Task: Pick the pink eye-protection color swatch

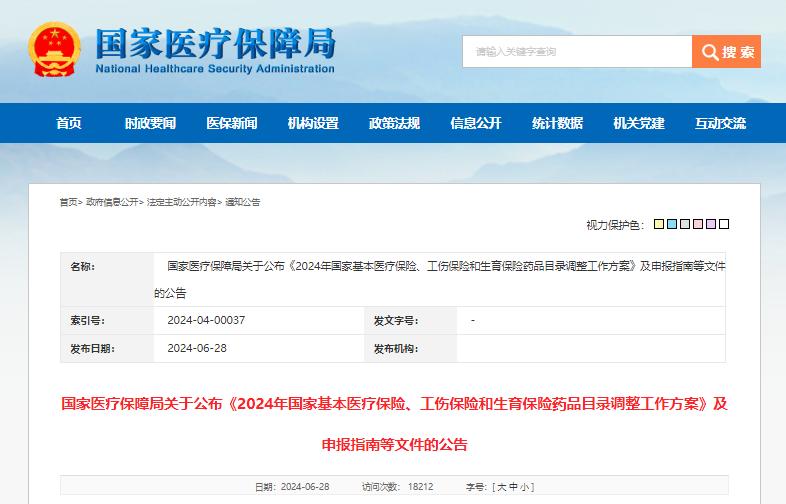Action: [699, 225]
